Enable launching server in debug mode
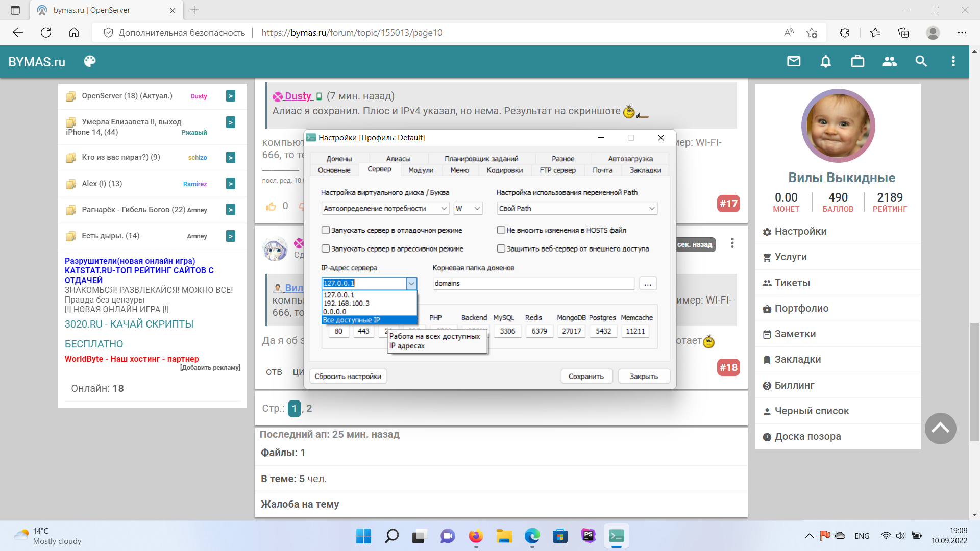The image size is (980, 551). tap(326, 230)
